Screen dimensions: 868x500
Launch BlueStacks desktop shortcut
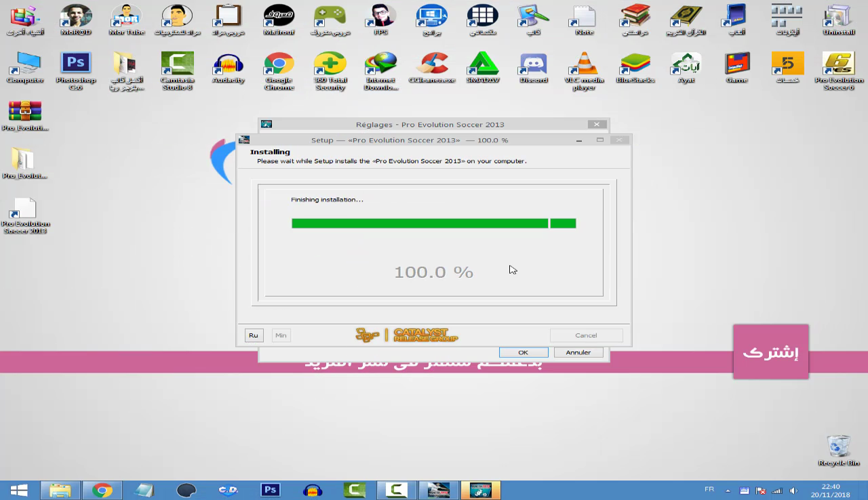point(635,68)
